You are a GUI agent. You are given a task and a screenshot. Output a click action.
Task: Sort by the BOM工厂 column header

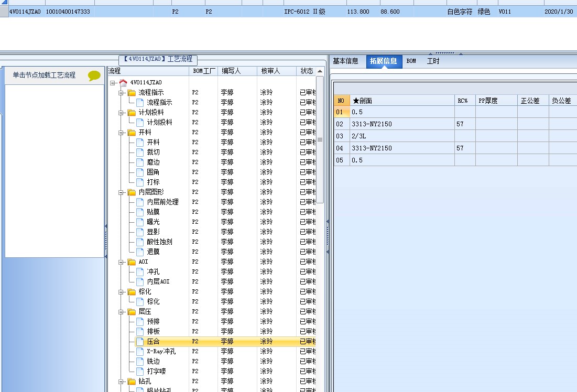[x=204, y=71]
